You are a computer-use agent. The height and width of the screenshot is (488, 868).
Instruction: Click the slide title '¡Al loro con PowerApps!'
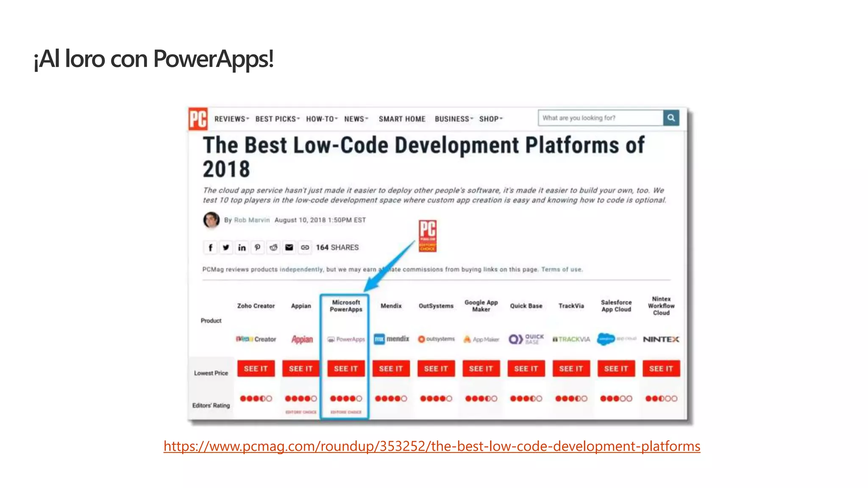coord(153,59)
